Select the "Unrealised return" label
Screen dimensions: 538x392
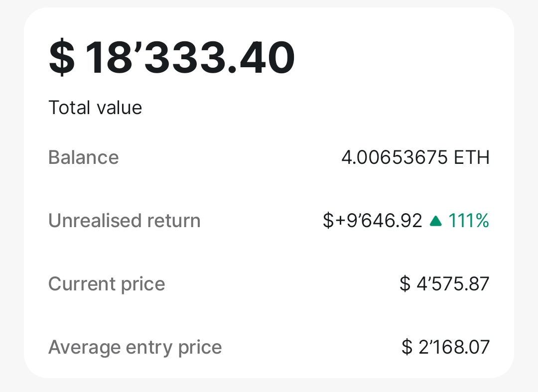pos(124,221)
